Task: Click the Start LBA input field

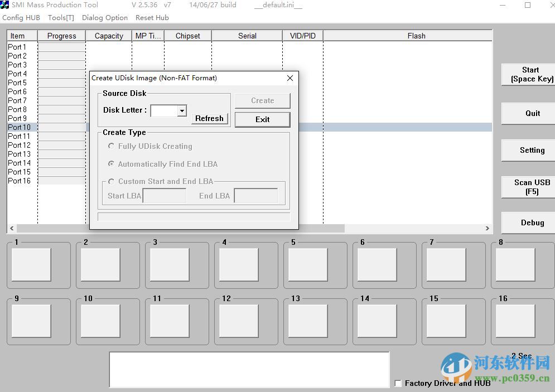Action: 164,196
